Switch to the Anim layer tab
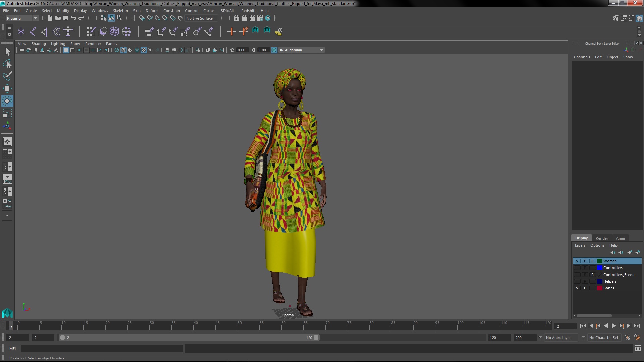The width and height of the screenshot is (644, 362). [x=620, y=238]
